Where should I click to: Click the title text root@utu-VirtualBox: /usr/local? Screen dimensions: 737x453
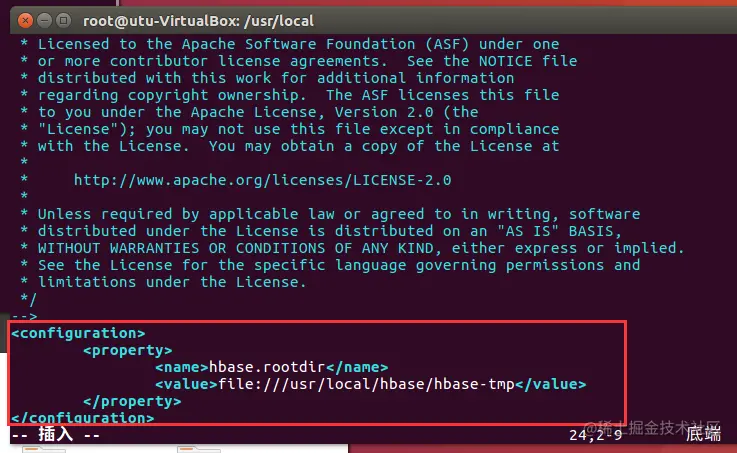[198, 21]
